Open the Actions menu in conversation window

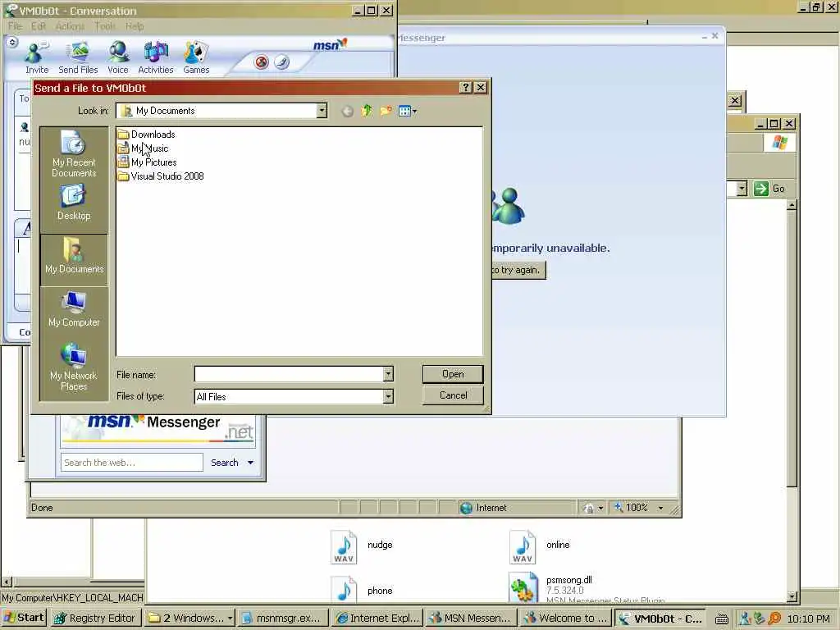click(71, 26)
